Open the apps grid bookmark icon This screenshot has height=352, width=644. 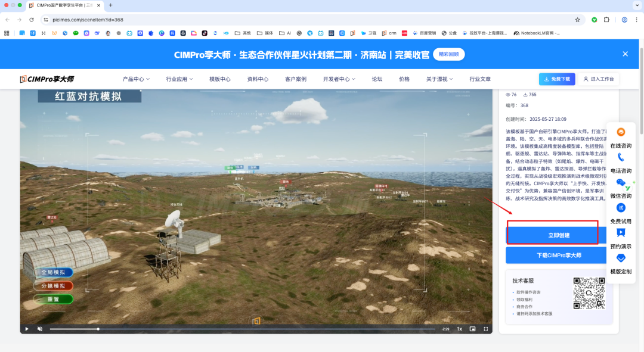[7, 33]
